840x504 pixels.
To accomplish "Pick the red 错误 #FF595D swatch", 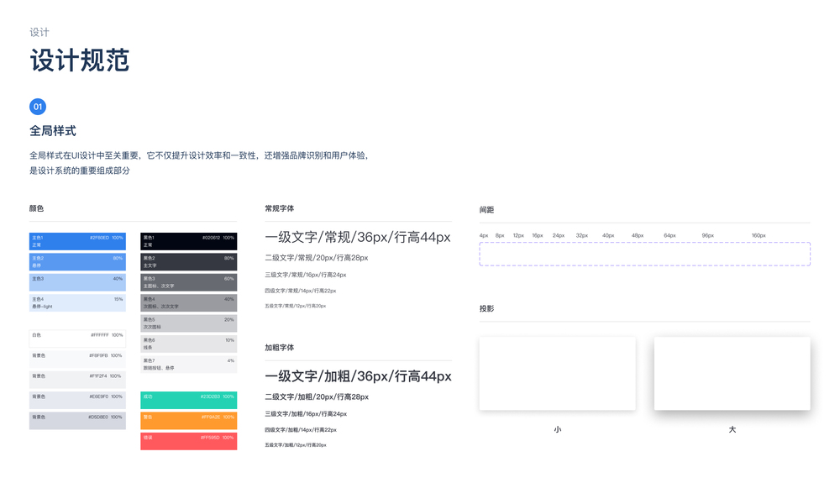I will click(188, 441).
